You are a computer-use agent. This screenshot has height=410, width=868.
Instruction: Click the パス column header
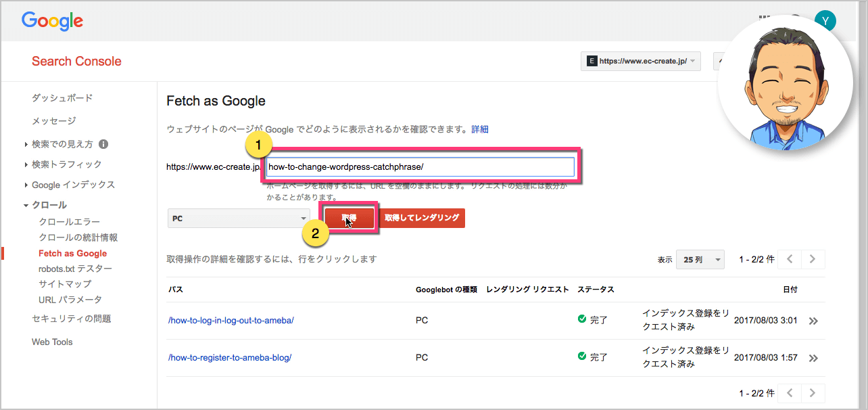point(175,290)
